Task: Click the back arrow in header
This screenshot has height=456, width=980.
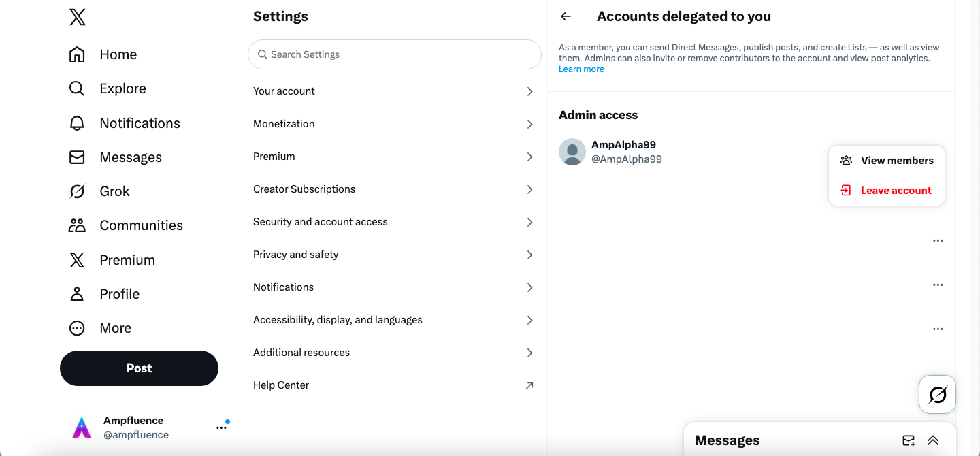Action: click(566, 16)
